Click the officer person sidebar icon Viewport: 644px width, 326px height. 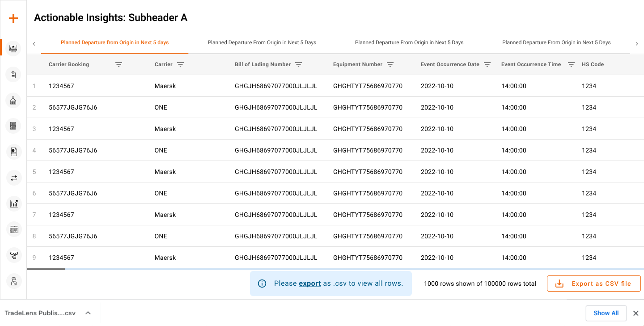coord(13,281)
